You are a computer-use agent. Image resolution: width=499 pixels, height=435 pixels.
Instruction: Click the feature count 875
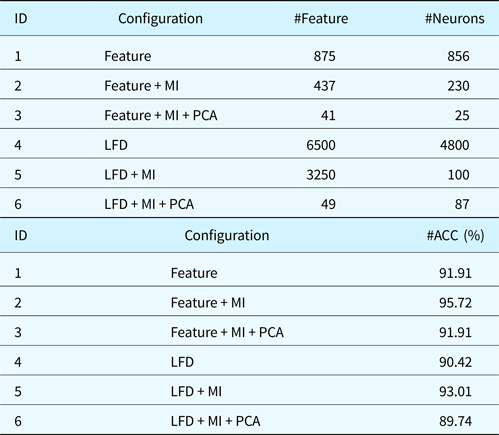324,56
